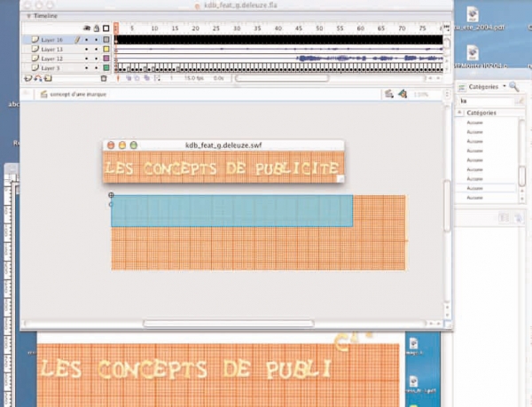Click the pencil icon beside search field
The width and height of the screenshot is (532, 407).
coord(519,101)
